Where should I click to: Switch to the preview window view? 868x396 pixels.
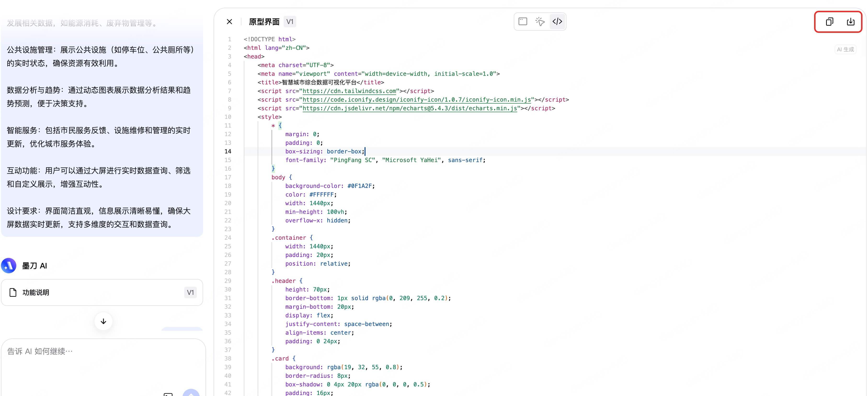523,22
